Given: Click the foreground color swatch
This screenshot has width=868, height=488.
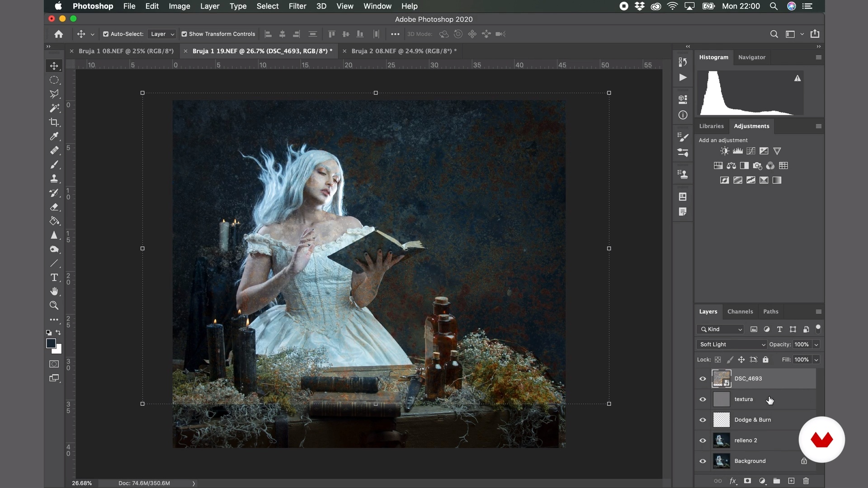Looking at the screenshot, I should (x=51, y=344).
